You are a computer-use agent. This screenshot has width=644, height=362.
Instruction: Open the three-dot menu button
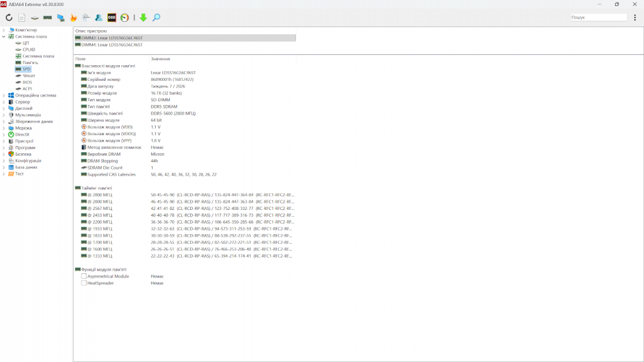pyautogui.click(x=635, y=17)
